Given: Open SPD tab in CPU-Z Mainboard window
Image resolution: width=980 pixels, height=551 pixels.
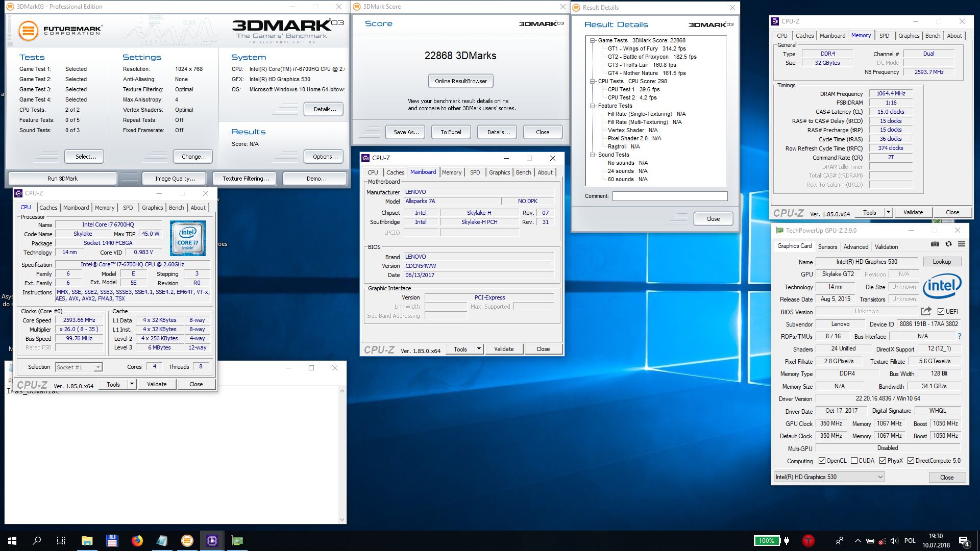Looking at the screenshot, I should point(475,172).
